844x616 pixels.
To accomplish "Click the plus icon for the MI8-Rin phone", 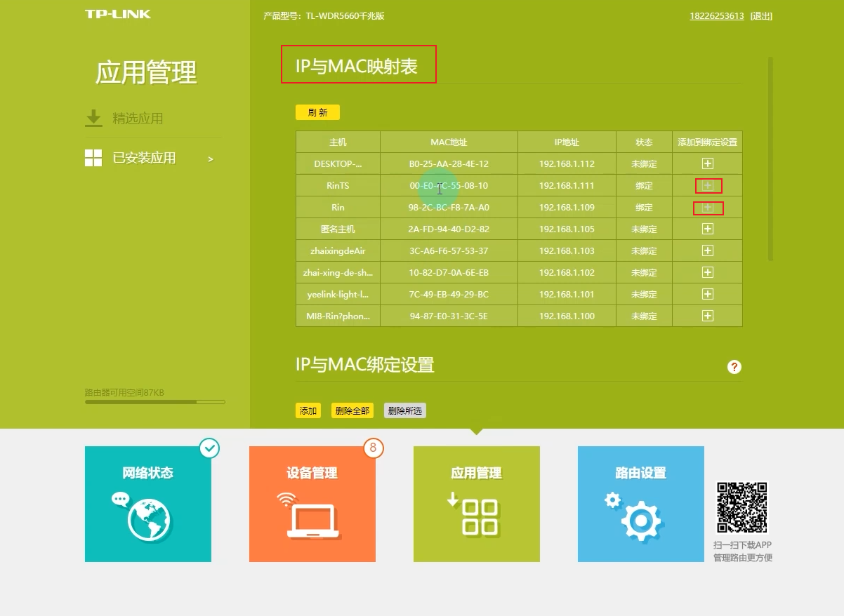I will pos(708,316).
